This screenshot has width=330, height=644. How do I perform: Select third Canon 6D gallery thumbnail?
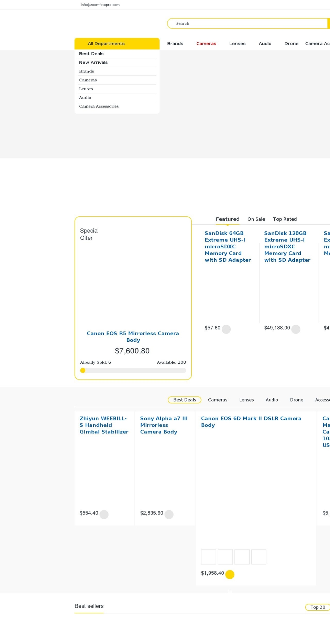tap(242, 557)
